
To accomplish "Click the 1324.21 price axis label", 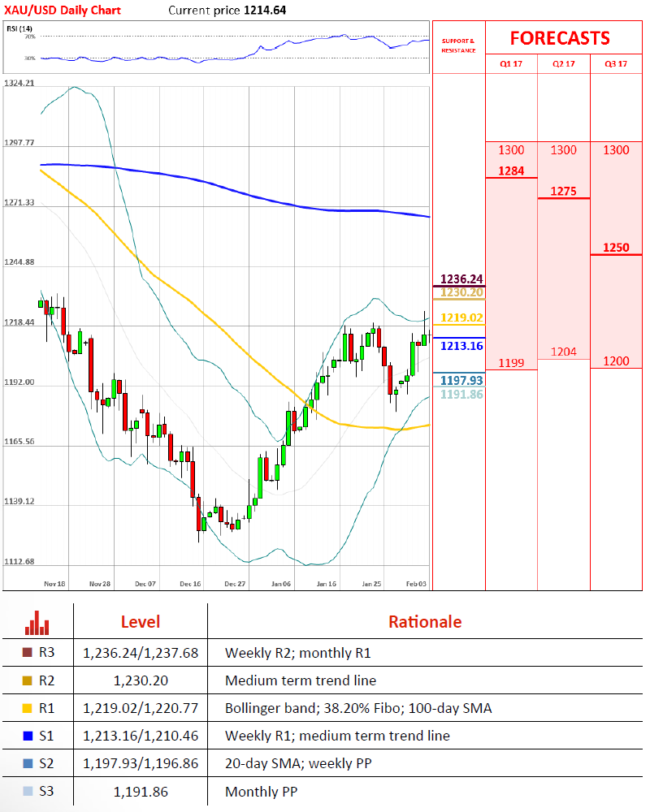I will pos(19,83).
